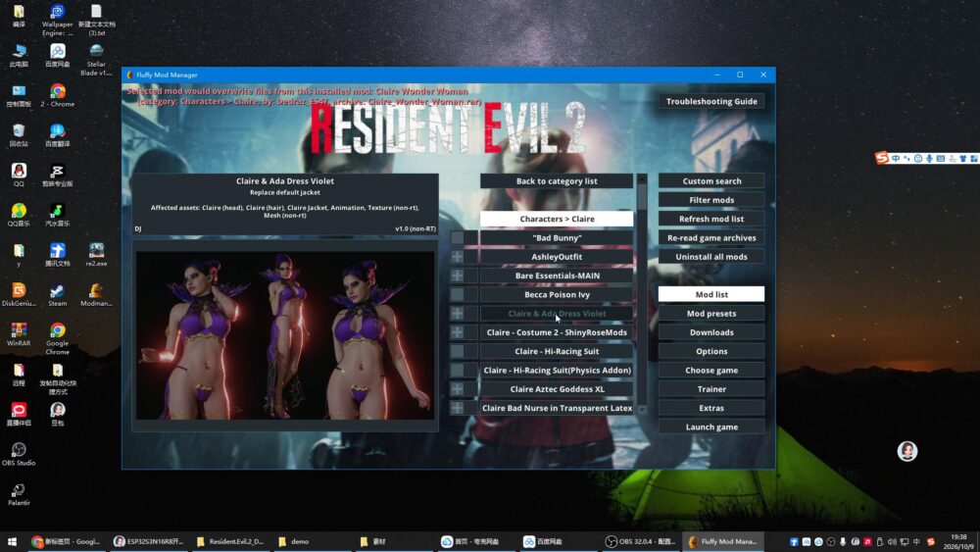The width and height of the screenshot is (980, 552).
Task: Select the AshleyOutfit mod entry
Action: [557, 256]
